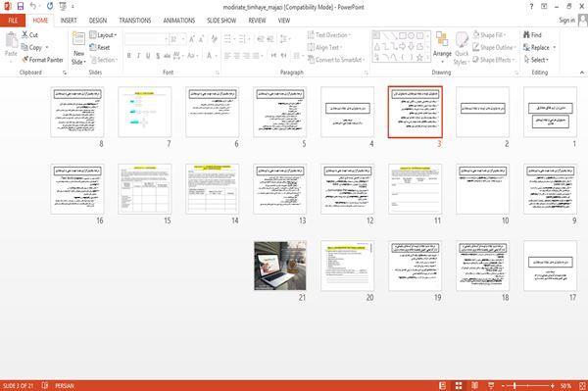Click the zoom in plus button
This screenshot has height=391, width=588.
pos(553,385)
